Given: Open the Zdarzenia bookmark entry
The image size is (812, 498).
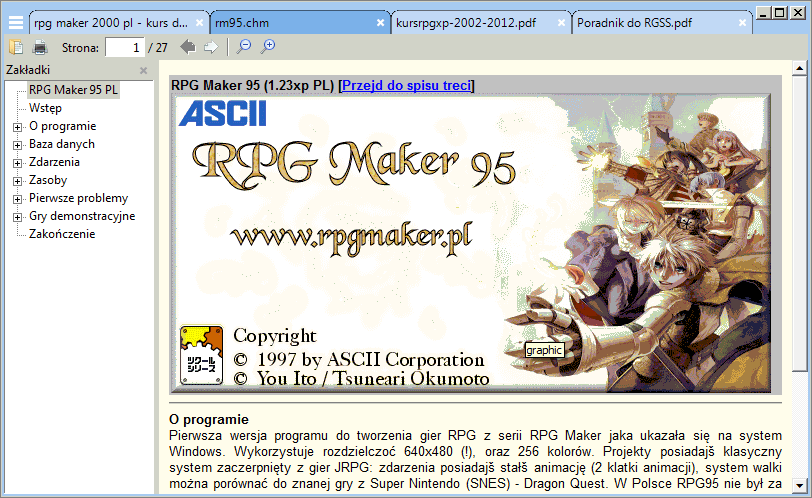Looking at the screenshot, I should click(x=54, y=162).
